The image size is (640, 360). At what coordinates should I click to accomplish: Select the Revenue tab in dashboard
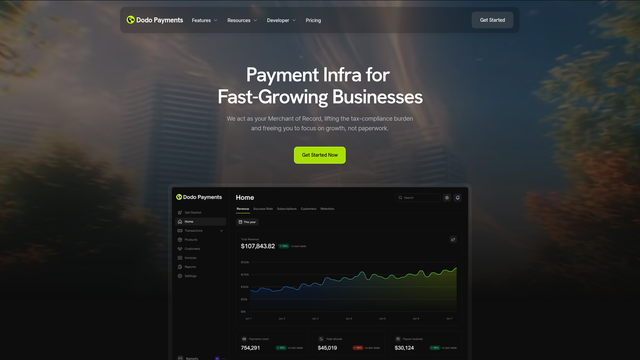242,209
